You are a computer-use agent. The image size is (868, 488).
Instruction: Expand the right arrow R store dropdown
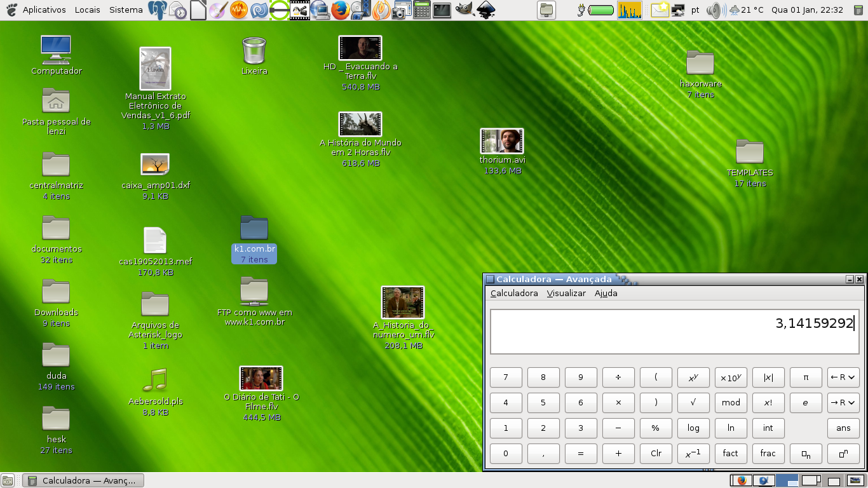point(843,403)
